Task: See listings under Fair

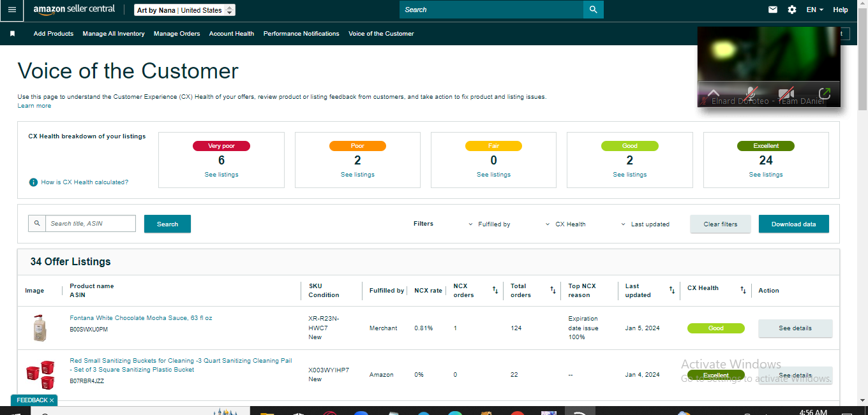Action: 494,175
